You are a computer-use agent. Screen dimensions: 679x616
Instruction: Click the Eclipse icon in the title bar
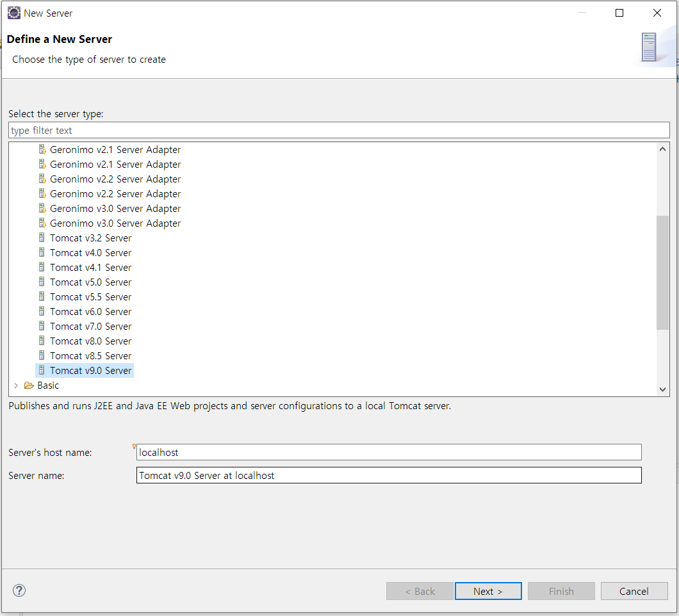click(x=14, y=13)
